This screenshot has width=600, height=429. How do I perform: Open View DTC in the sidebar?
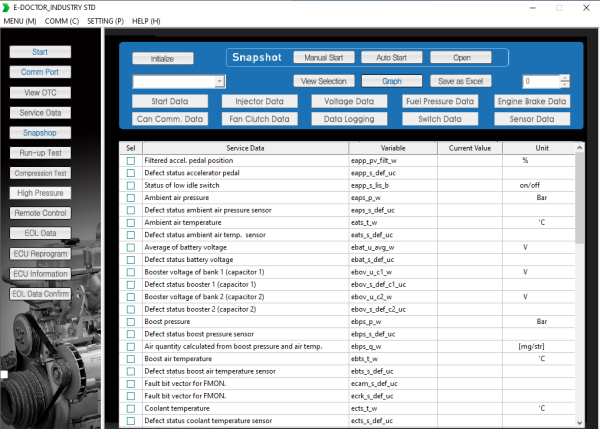[40, 93]
